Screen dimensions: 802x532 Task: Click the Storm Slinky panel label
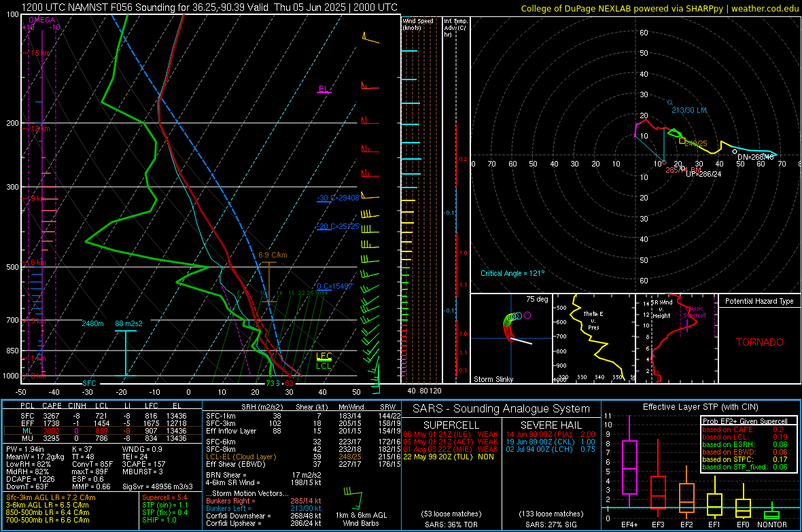(493, 379)
